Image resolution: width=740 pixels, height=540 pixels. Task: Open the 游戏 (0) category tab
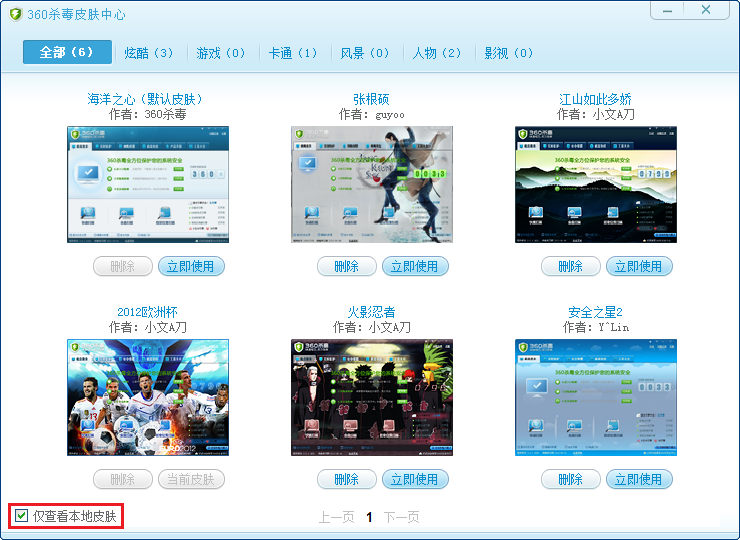[221, 53]
